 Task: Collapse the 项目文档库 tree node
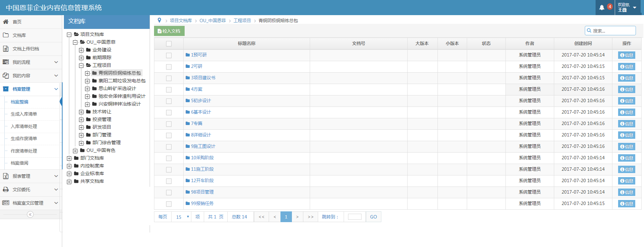(x=69, y=35)
